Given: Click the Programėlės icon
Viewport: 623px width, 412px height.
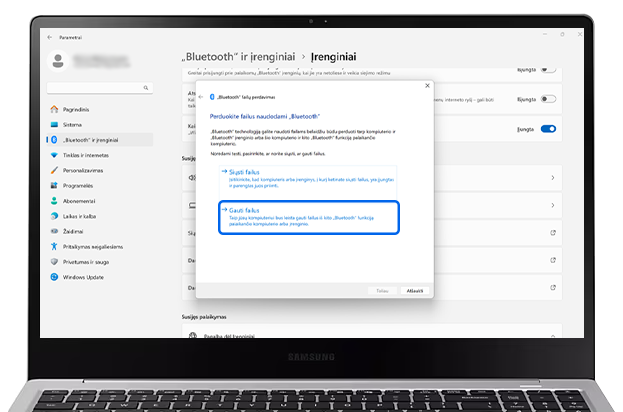Looking at the screenshot, I should click(x=55, y=185).
